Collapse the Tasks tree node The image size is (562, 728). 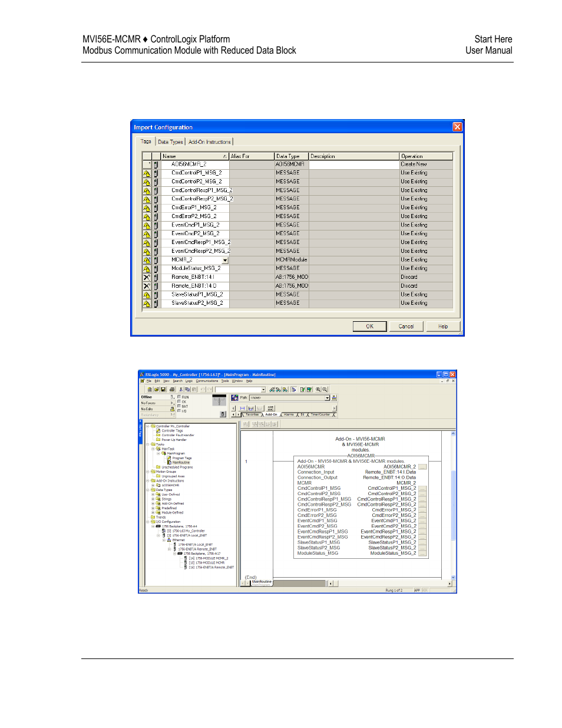pyautogui.click(x=148, y=444)
